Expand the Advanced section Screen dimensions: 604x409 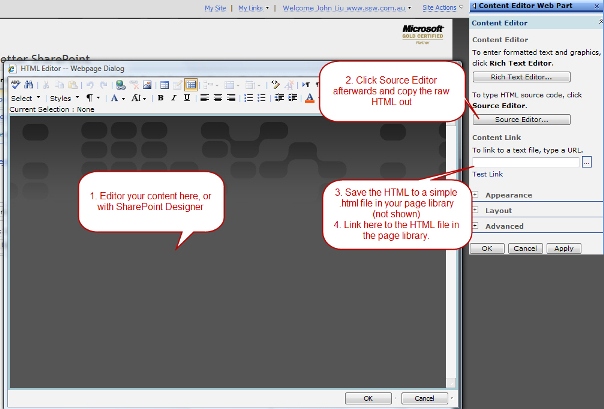(x=504, y=226)
